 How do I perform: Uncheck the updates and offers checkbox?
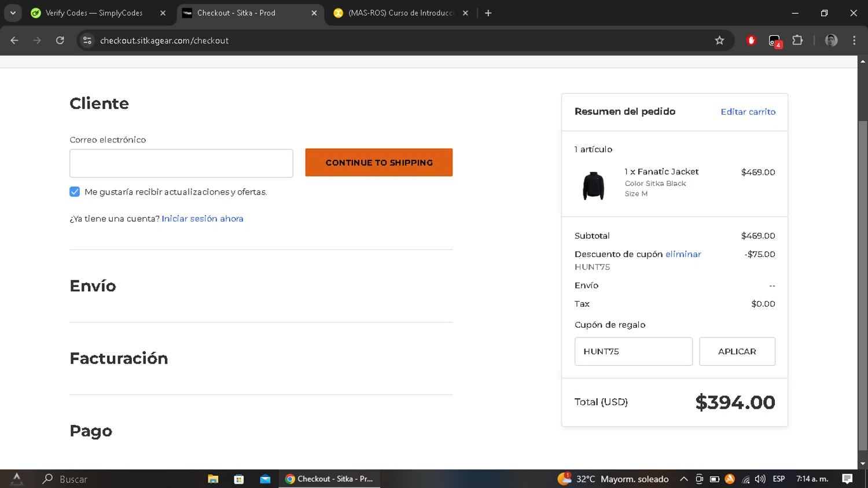[x=75, y=192]
